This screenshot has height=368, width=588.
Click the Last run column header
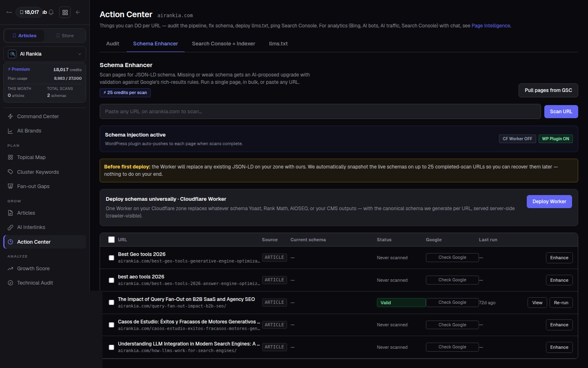pos(488,240)
